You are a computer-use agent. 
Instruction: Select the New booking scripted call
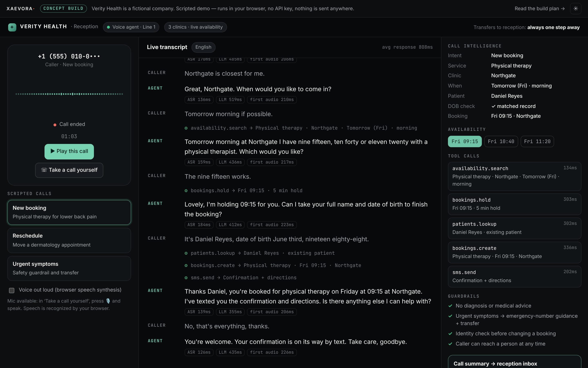tap(69, 212)
